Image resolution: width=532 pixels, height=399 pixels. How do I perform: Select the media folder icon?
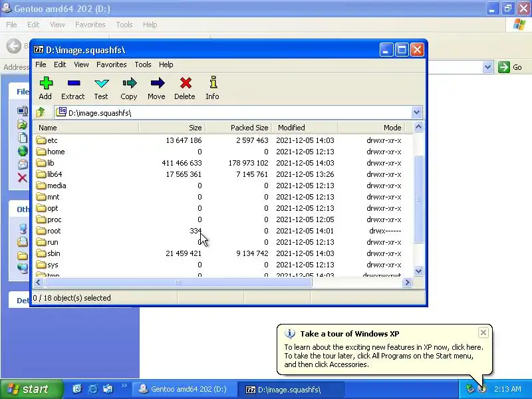[41, 186]
